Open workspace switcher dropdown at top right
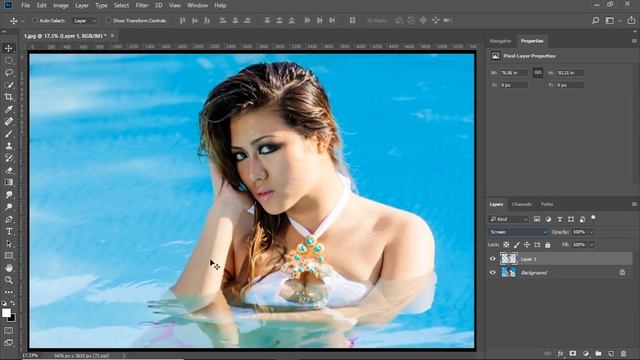This screenshot has width=640, height=360. [x=612, y=20]
